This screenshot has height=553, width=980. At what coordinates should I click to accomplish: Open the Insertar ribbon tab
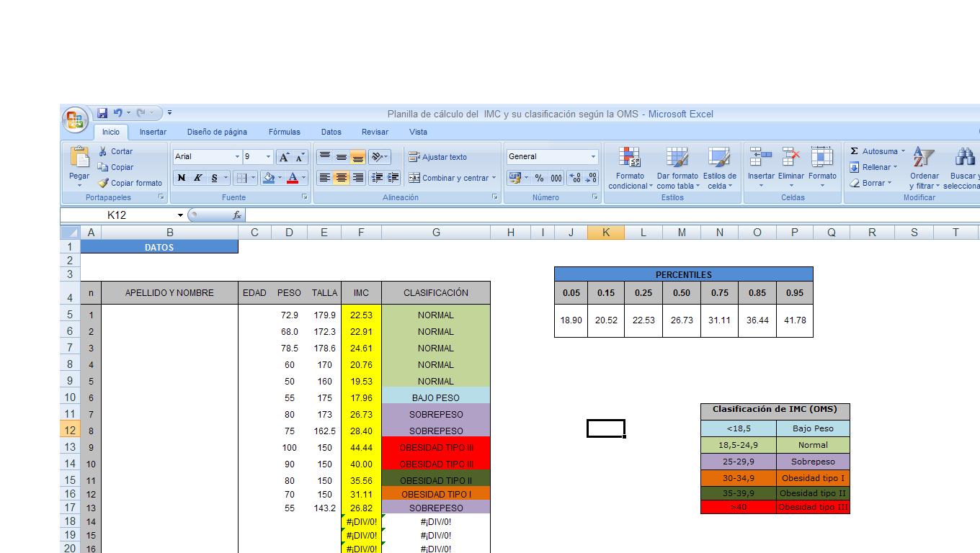click(x=152, y=132)
